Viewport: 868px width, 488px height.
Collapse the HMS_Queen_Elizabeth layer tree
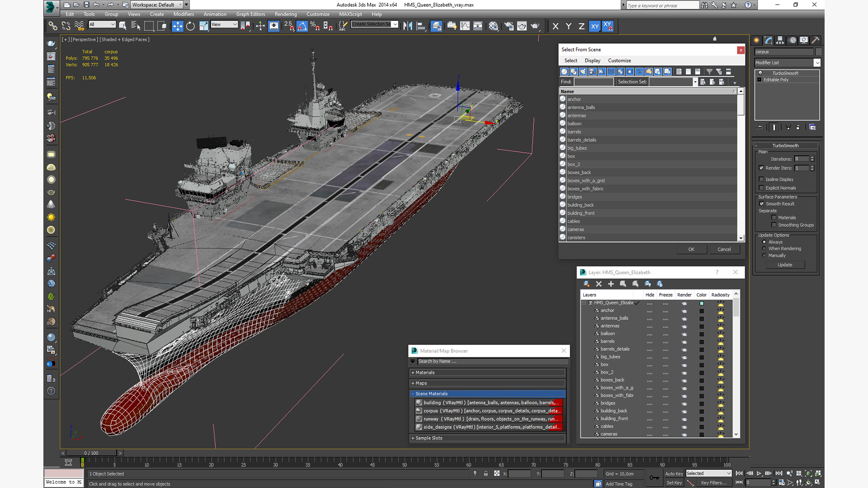tap(584, 303)
